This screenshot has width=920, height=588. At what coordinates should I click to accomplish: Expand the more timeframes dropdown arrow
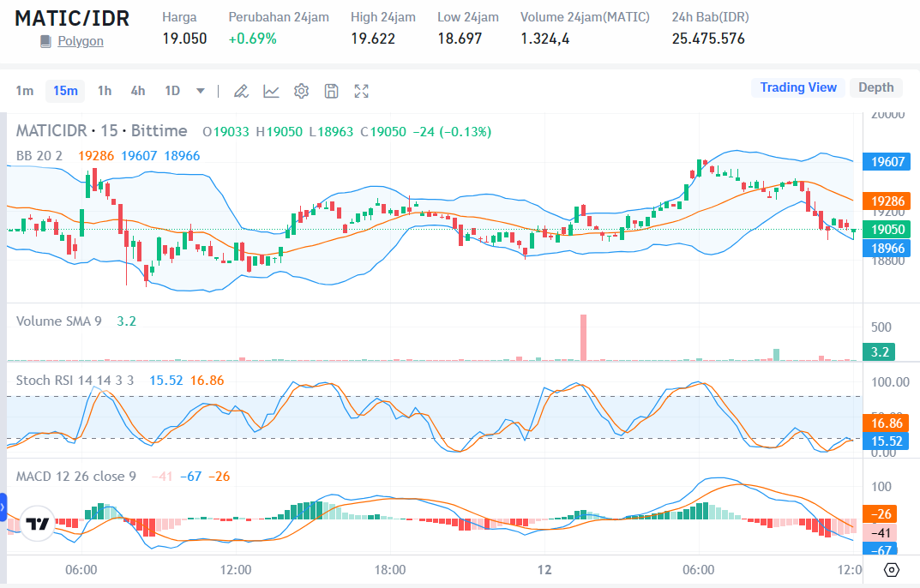pos(200,91)
